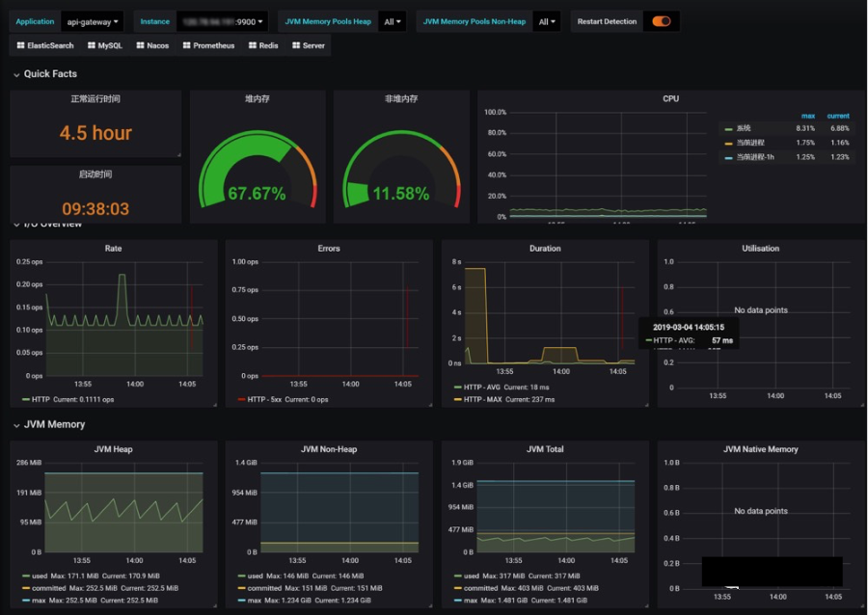The height and width of the screenshot is (615, 868).
Task: Open JVM Memory Pools Heap All dropdown
Action: (x=392, y=21)
